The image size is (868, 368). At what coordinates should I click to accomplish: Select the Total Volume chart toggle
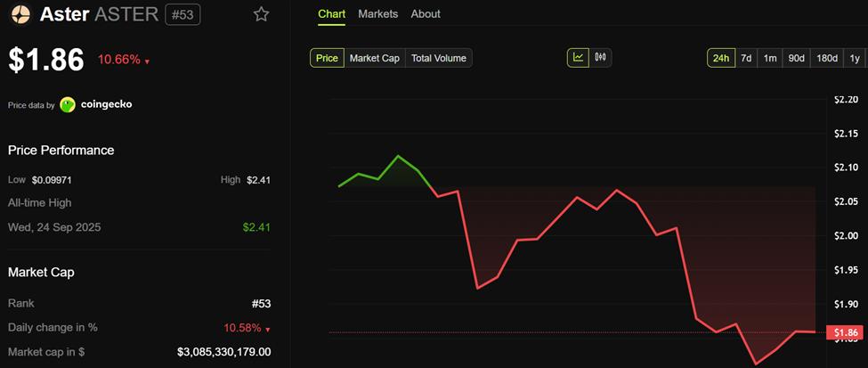point(438,58)
